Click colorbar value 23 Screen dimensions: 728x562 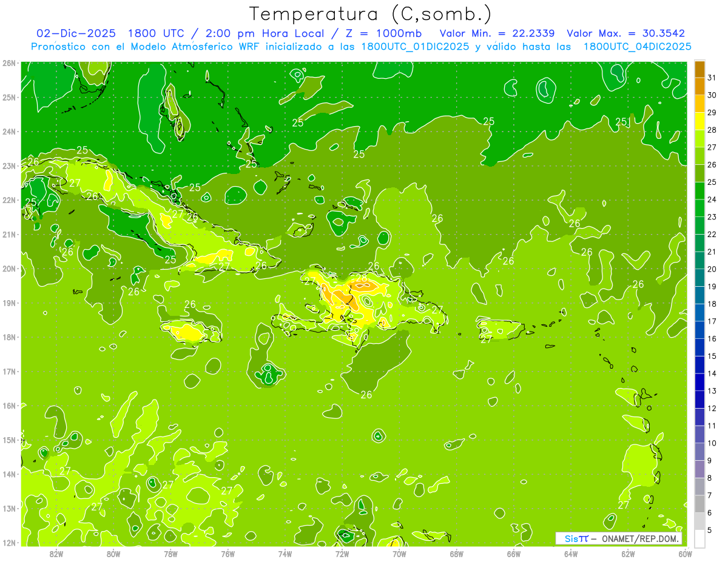click(x=712, y=217)
